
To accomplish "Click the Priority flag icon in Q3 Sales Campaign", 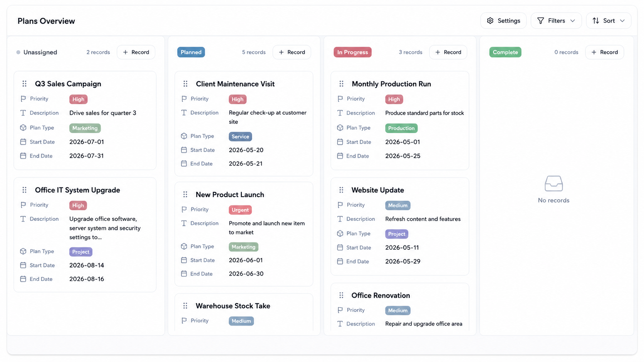I will point(23,99).
